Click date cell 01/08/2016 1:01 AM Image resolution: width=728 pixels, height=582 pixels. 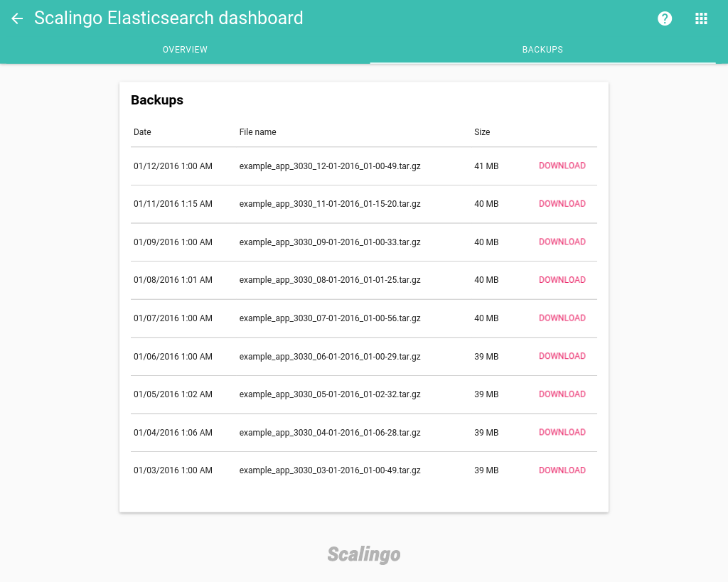[x=173, y=280]
